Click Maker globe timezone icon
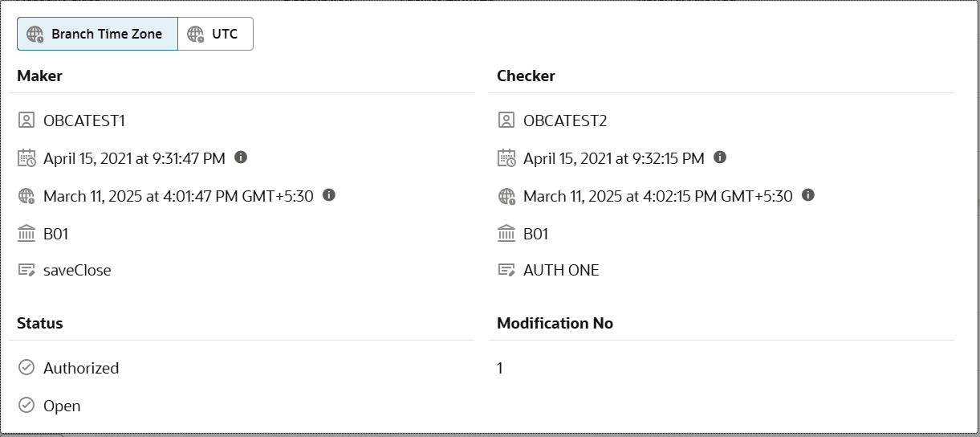980x437 pixels. (x=26, y=195)
